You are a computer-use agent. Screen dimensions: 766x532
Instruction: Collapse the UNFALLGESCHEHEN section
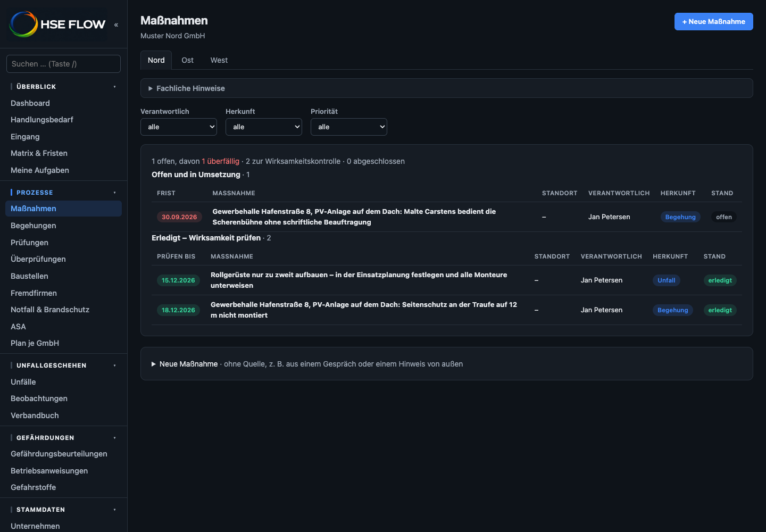[x=63, y=365]
